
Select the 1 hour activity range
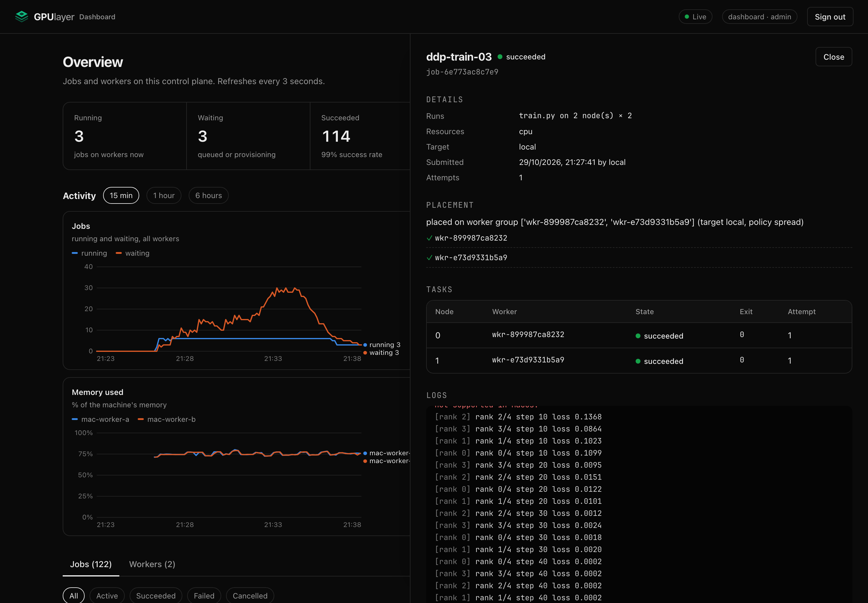[x=164, y=195]
